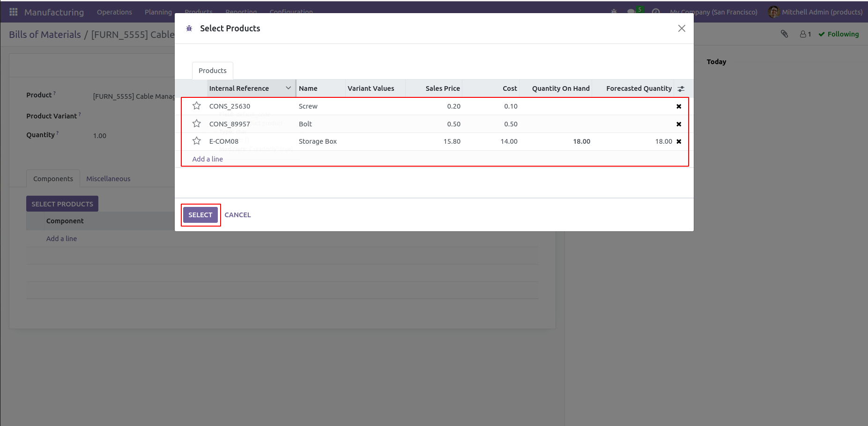Open the optional columns settings icon

[x=681, y=88]
